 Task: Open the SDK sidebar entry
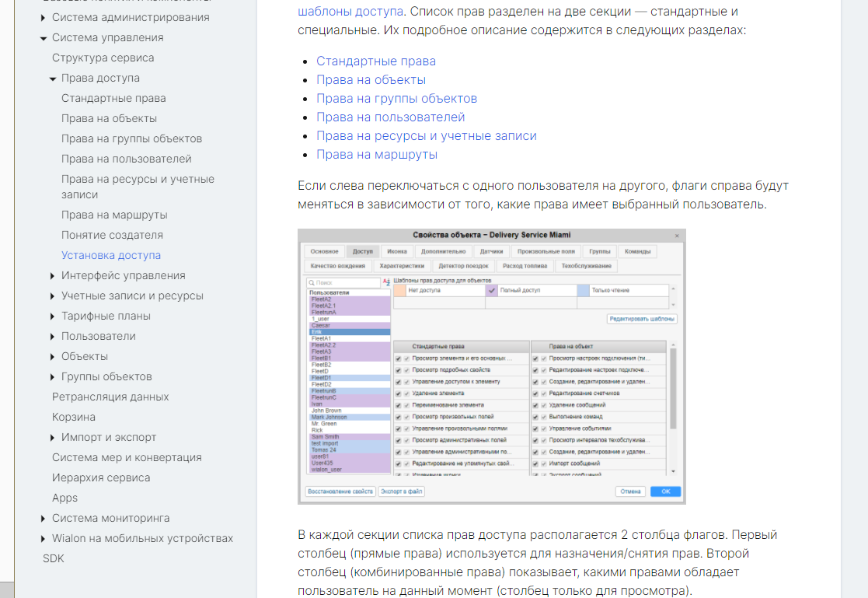click(54, 558)
